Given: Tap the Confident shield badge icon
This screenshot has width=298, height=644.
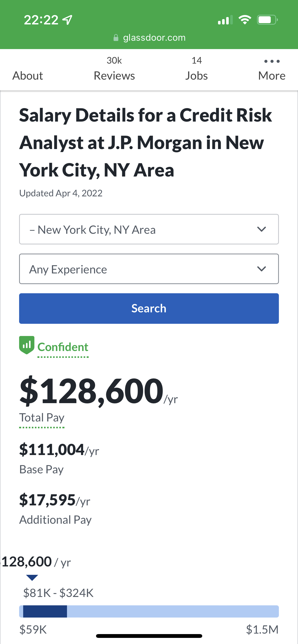Looking at the screenshot, I should (26, 345).
